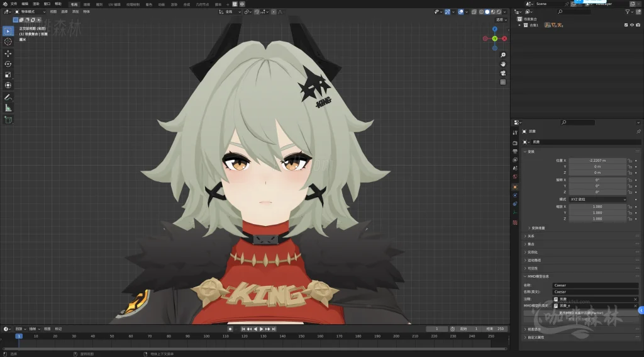Screen dimensions: 644x357
Task: Click the red X axis gizmo ball
Action: point(504,38)
